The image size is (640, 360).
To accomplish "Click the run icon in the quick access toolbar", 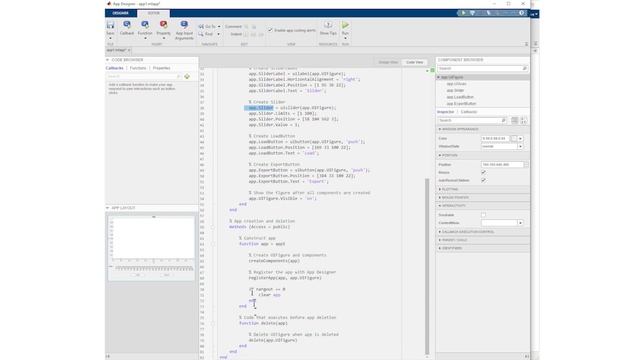I will click(x=463, y=13).
